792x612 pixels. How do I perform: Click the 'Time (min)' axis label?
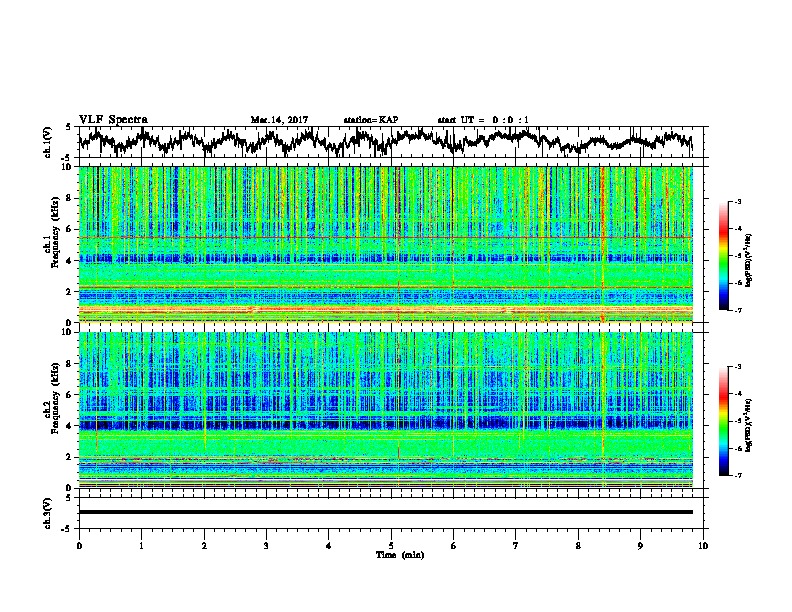click(400, 554)
